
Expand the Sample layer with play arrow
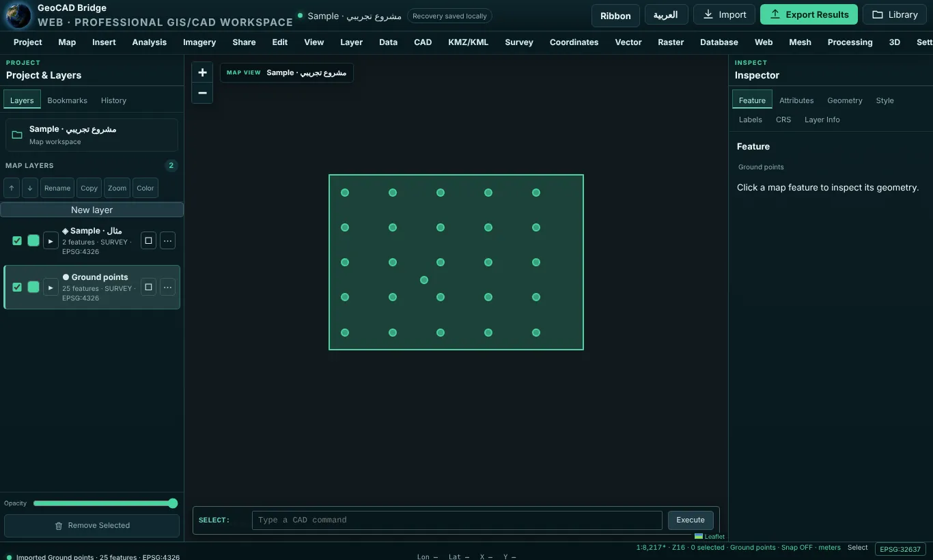click(51, 240)
